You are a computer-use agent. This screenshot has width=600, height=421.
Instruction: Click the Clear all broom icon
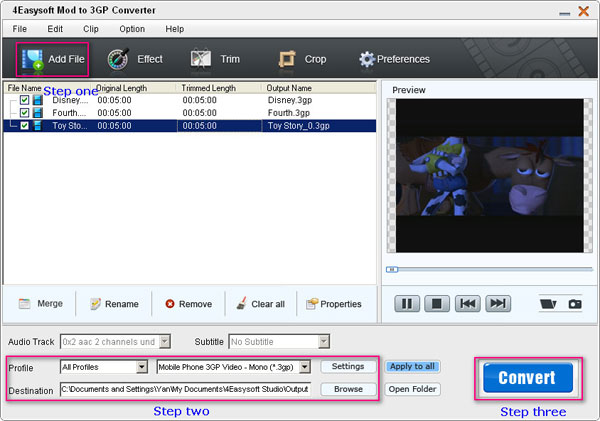click(x=241, y=303)
